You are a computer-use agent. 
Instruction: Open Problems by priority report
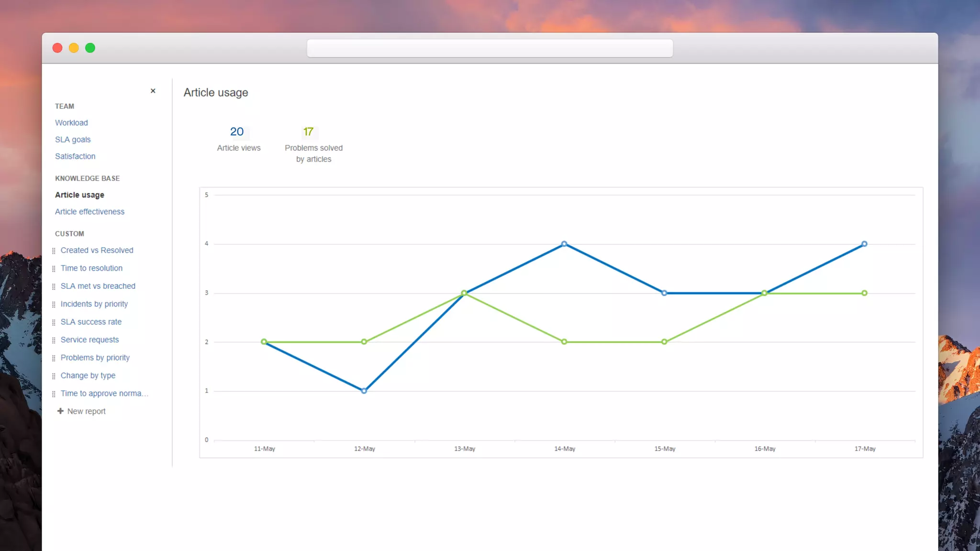click(95, 358)
